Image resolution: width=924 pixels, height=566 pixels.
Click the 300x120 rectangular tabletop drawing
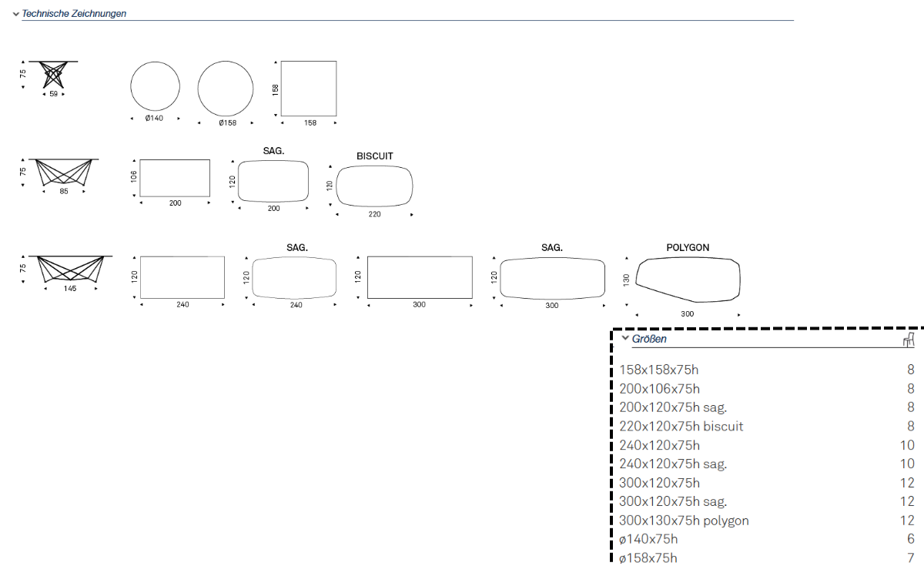420,276
